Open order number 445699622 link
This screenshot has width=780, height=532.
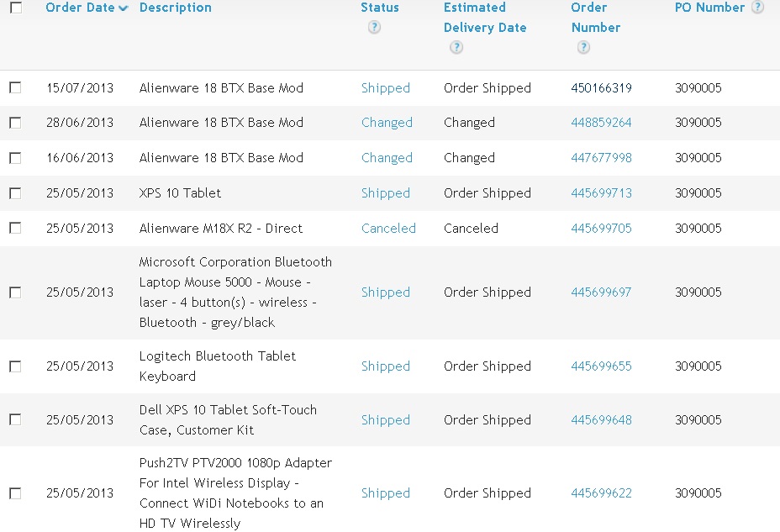[x=601, y=492]
